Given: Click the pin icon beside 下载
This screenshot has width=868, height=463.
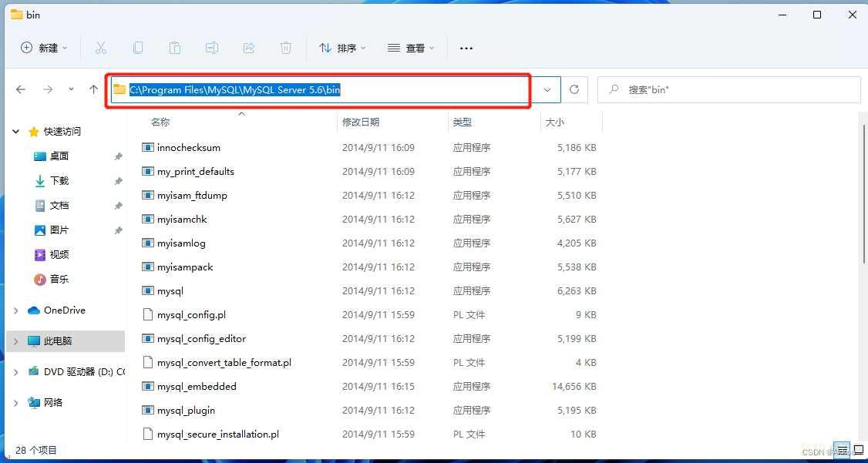Looking at the screenshot, I should 118,182.
